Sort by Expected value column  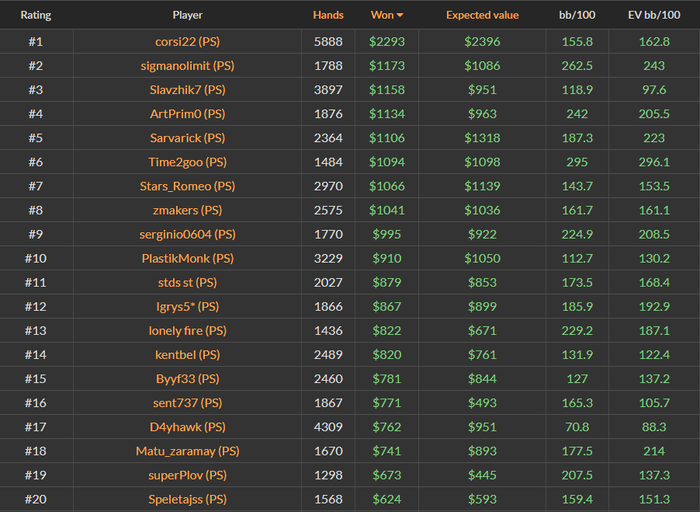click(482, 15)
